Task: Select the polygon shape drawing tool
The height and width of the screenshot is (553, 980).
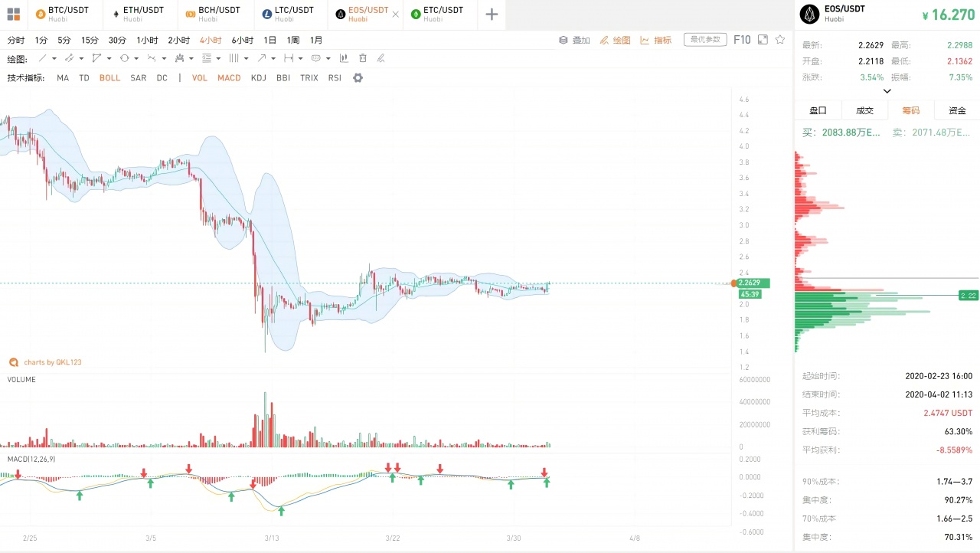Action: point(96,58)
